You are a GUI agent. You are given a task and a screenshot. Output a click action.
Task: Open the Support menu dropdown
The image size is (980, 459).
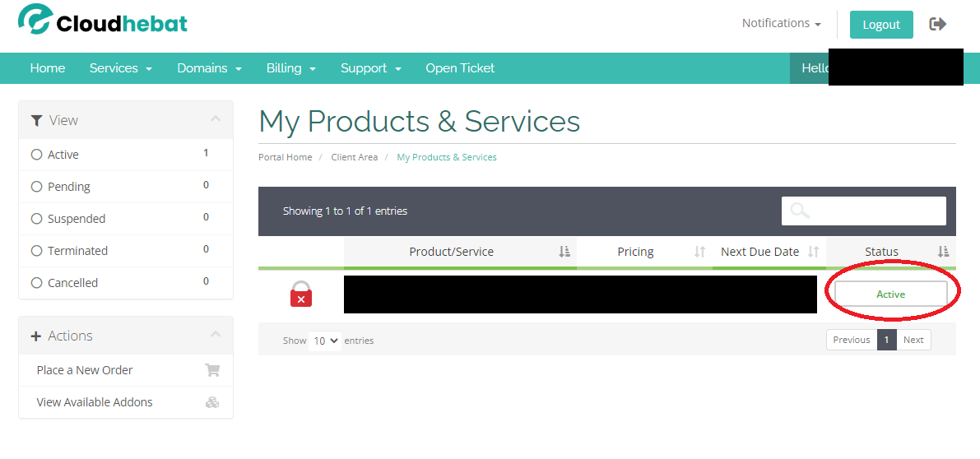point(370,68)
